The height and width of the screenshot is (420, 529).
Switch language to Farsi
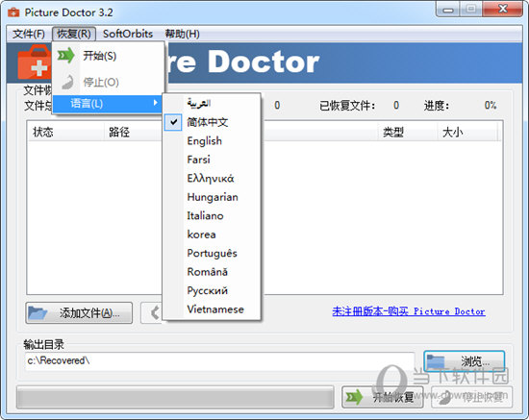(212, 160)
